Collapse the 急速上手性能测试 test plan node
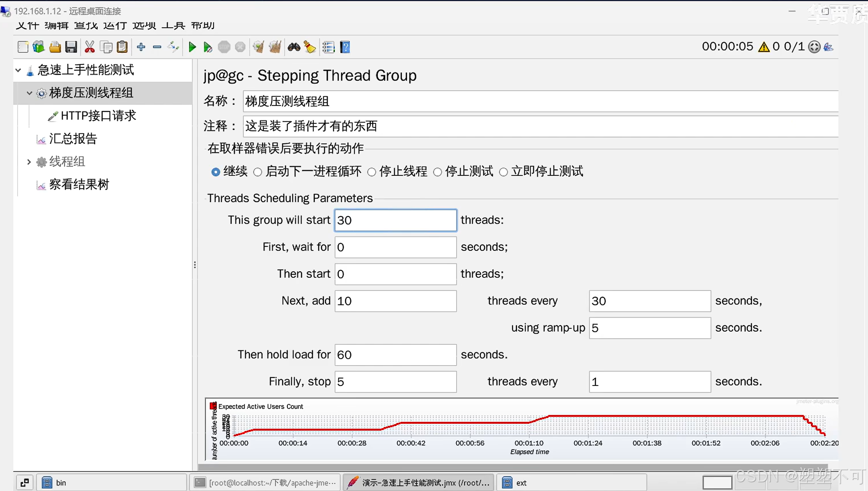Screen dimensions: 868x491 [x=18, y=70]
